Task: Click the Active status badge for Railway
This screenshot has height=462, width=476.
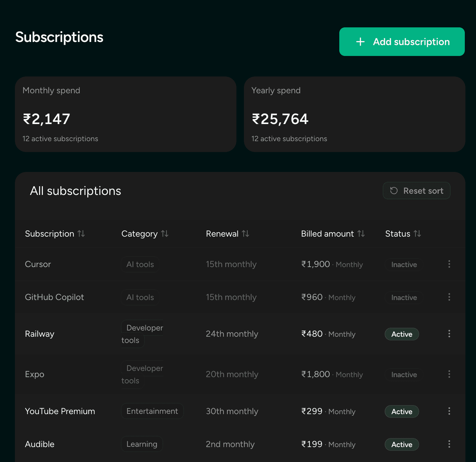Action: click(402, 334)
